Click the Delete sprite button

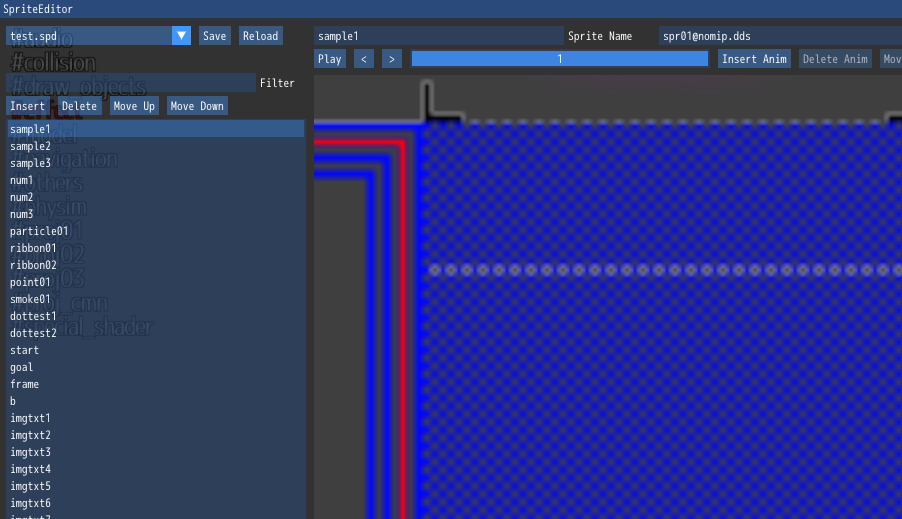79,106
